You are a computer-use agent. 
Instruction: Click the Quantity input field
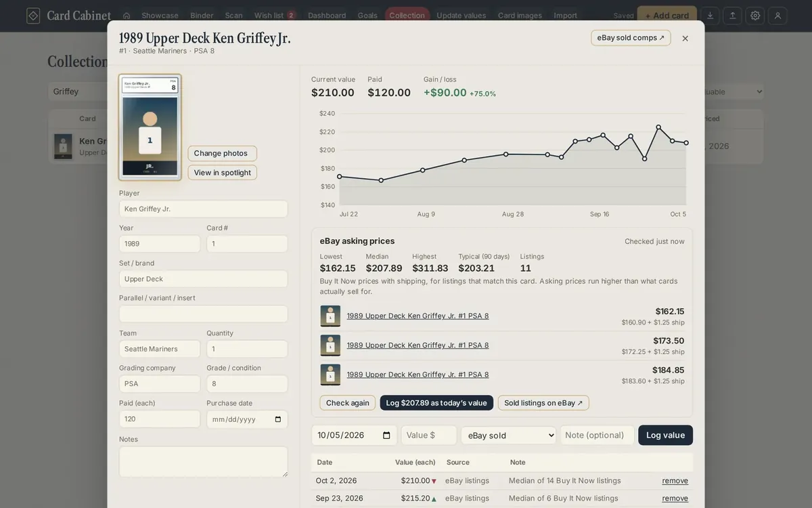coord(247,349)
